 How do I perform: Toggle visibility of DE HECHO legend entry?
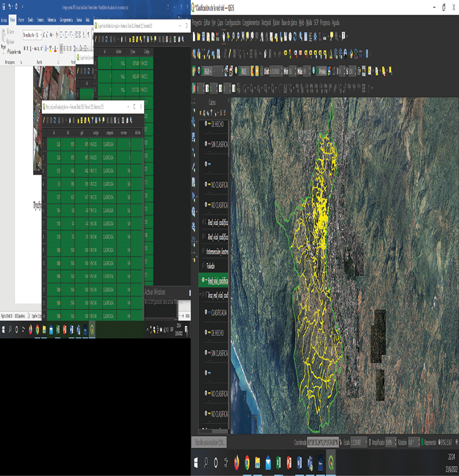coord(206,124)
